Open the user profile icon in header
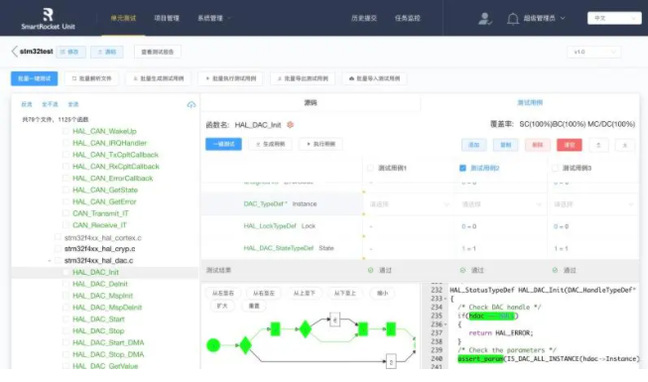This screenshot has width=648, height=382. (484, 19)
